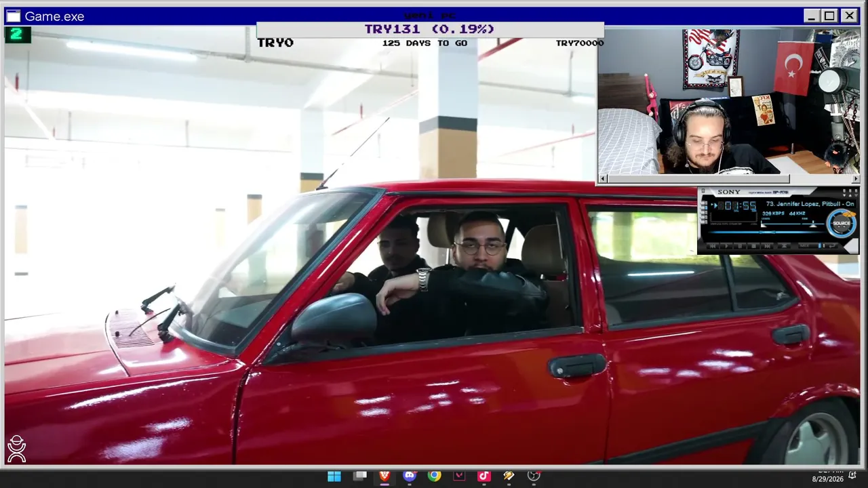
Task: Close the Game.exe window
Action: click(x=849, y=16)
